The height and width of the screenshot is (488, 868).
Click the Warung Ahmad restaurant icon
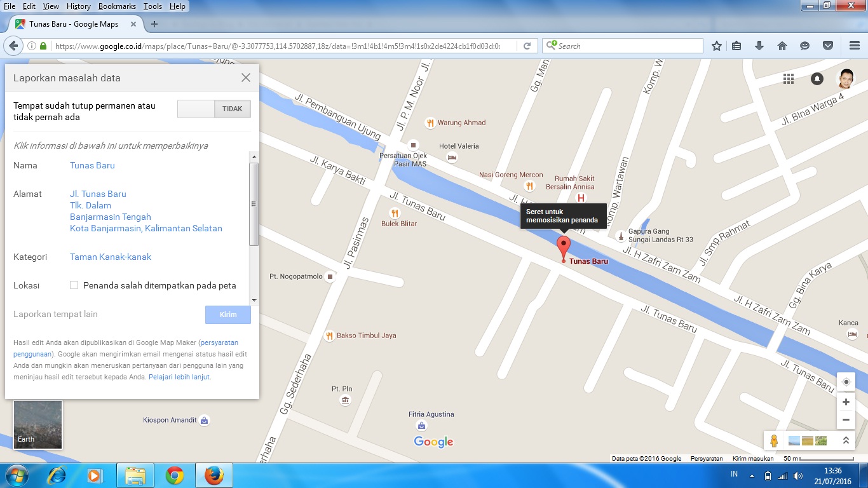tap(430, 123)
